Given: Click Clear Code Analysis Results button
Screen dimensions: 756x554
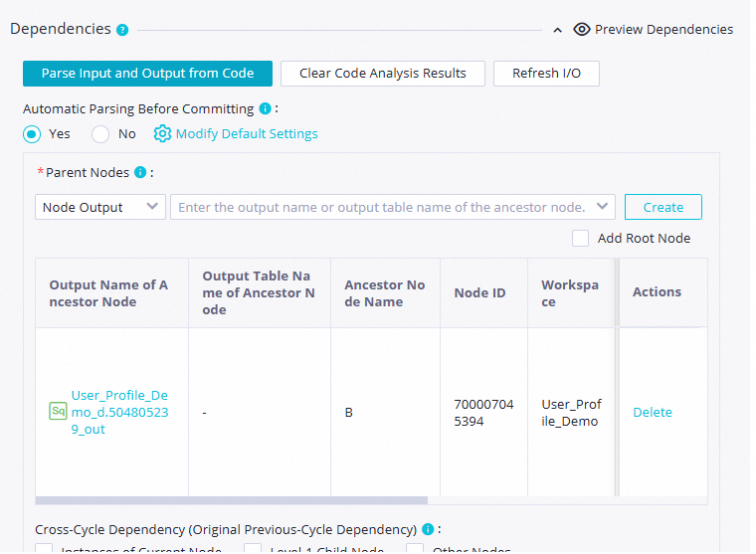Looking at the screenshot, I should click(383, 74).
